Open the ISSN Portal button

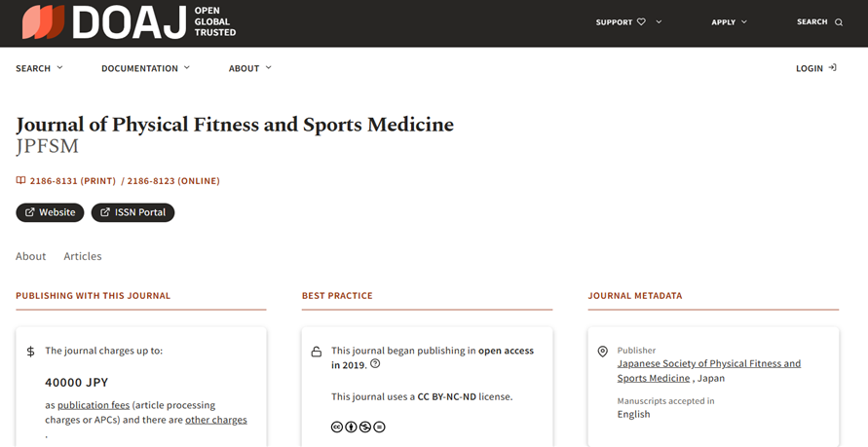tap(132, 212)
